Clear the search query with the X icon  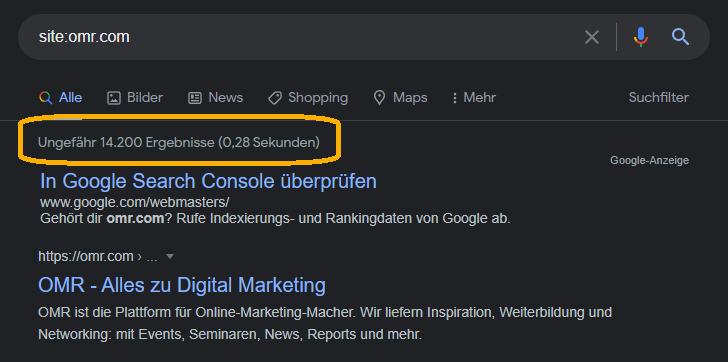(x=592, y=37)
